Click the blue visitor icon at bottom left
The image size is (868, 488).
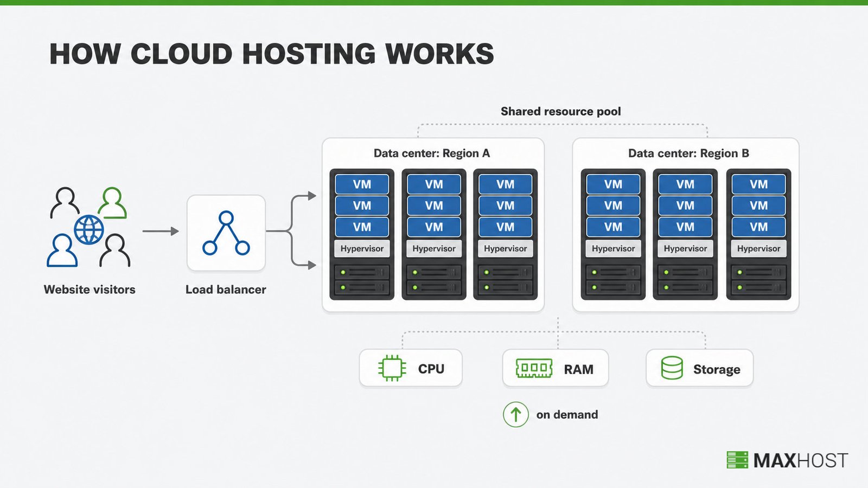pos(62,251)
